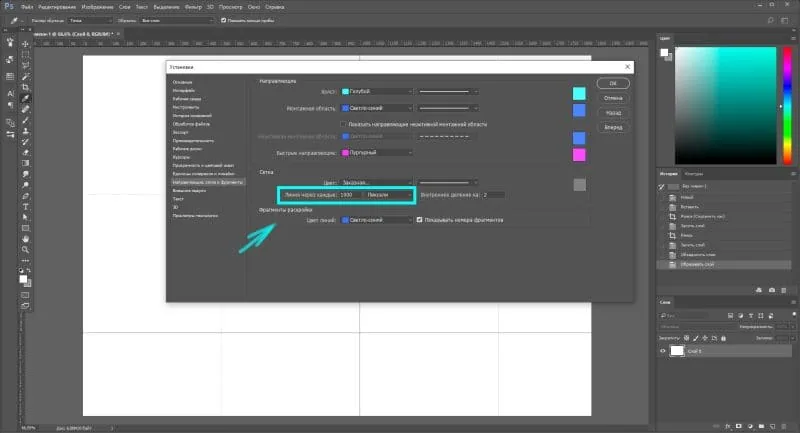Toggle show guides of inactive artboards checkbox
The image size is (800, 433).
343,124
